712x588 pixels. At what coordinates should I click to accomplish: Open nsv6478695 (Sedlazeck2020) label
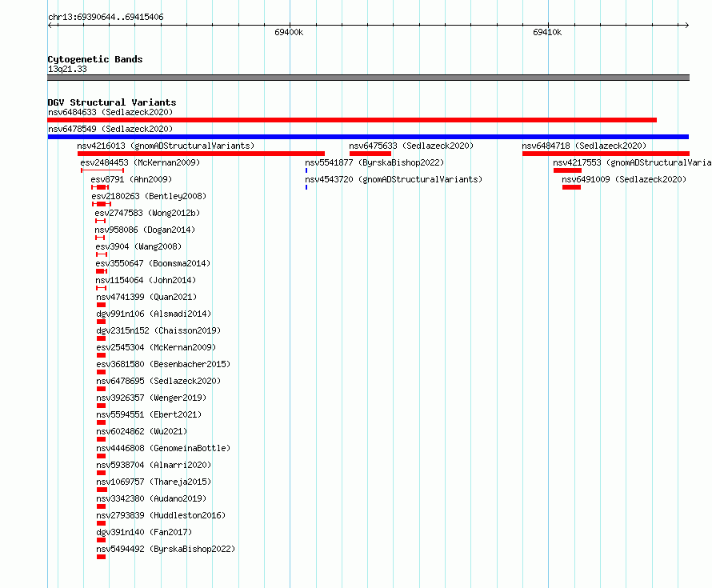point(158,381)
